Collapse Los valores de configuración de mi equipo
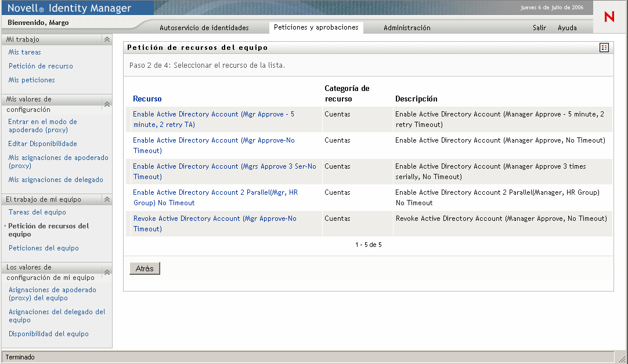 coord(107,272)
